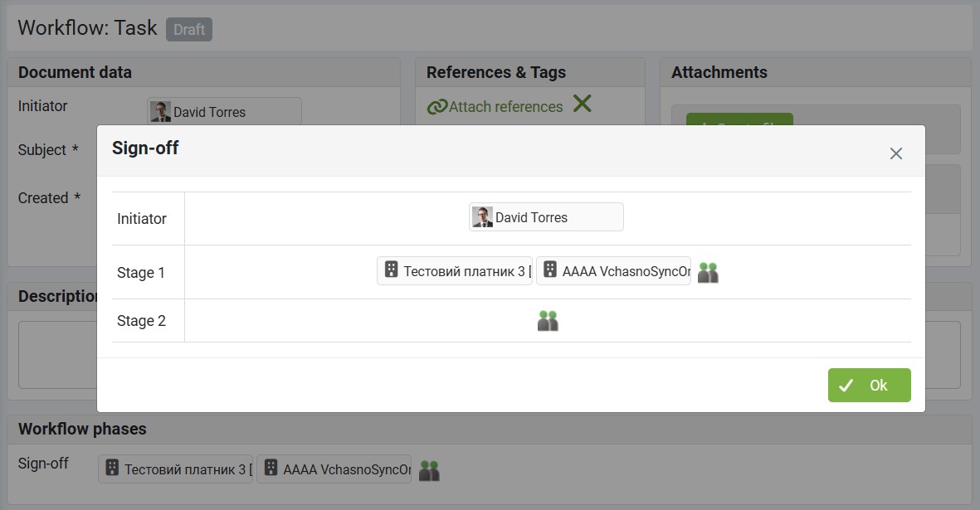Click the add-users icon in Stage 2 row
The image size is (980, 510).
(x=548, y=321)
